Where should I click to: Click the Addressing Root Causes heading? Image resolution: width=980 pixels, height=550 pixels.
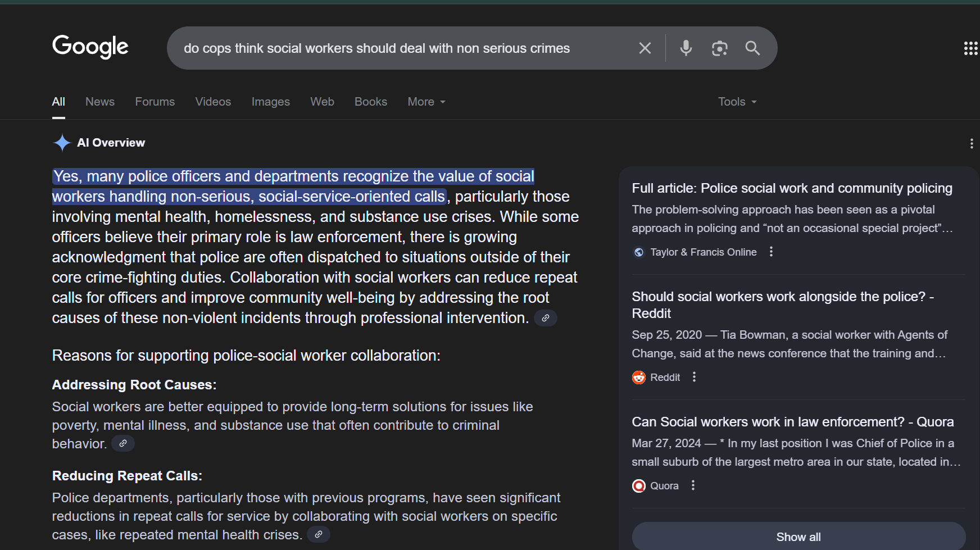point(134,385)
